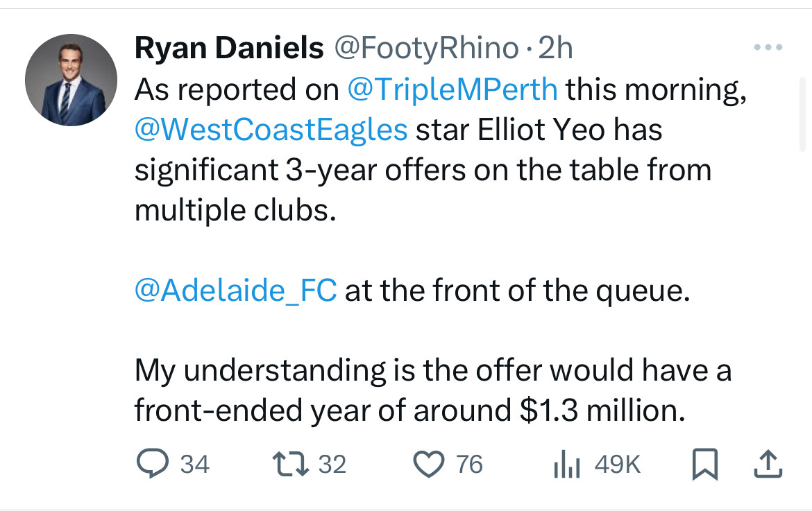Like the tweet with the heart icon
This screenshot has width=812, height=511.
[429, 464]
